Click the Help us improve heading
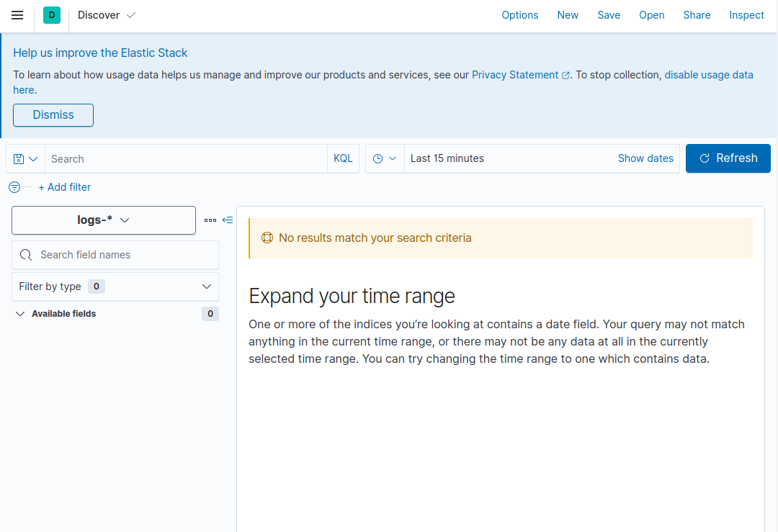 pyautogui.click(x=100, y=53)
